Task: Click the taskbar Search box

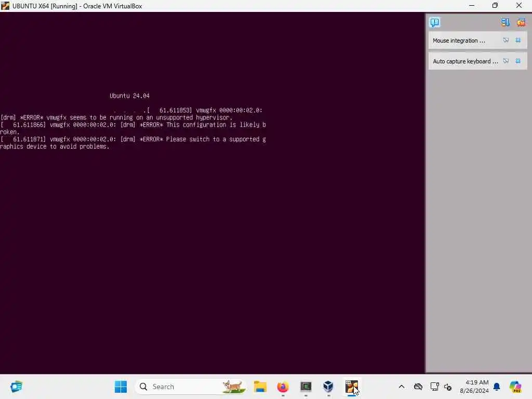Action: (x=190, y=387)
